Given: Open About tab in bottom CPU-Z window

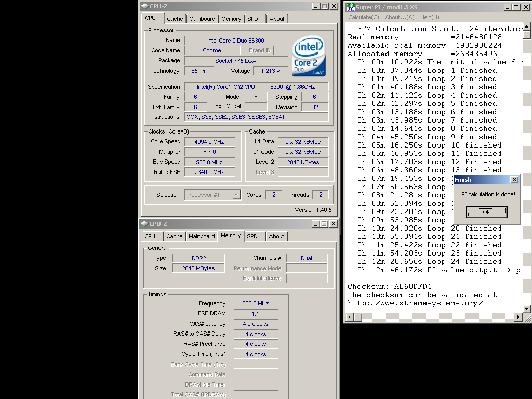Looking at the screenshot, I should pyautogui.click(x=276, y=236).
